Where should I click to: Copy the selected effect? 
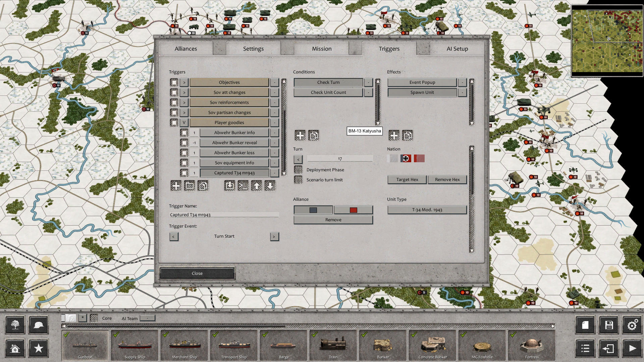(408, 135)
